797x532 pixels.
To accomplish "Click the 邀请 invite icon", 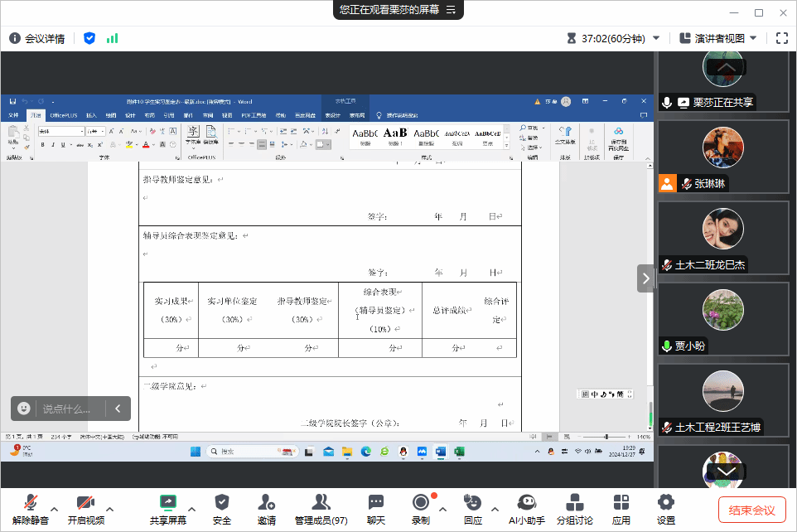I will 266,508.
